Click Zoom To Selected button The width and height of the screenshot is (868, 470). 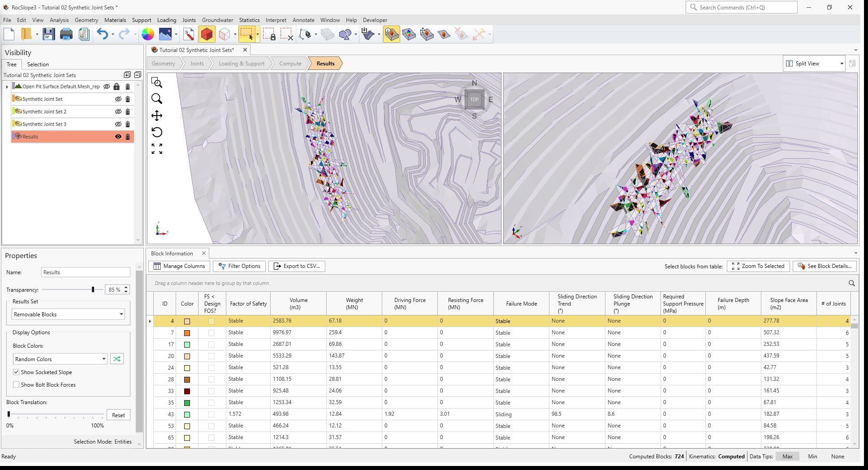point(758,266)
